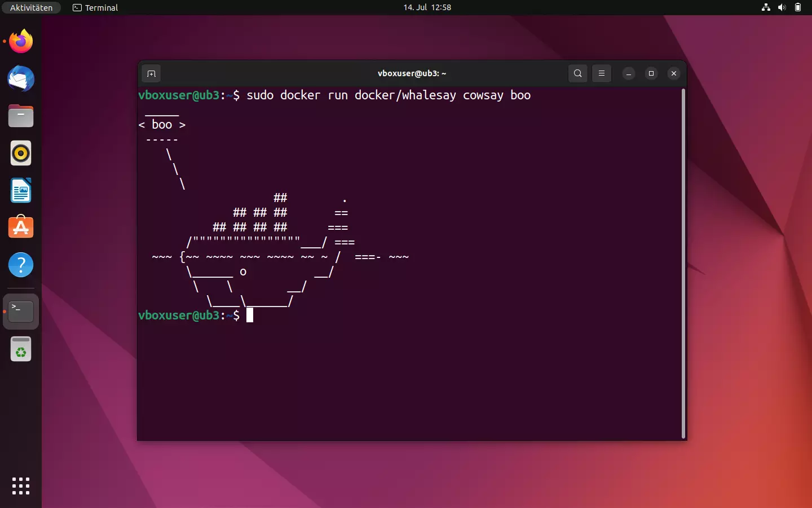The width and height of the screenshot is (812, 508).
Task: Adjust the system volume indicator
Action: (x=782, y=7)
